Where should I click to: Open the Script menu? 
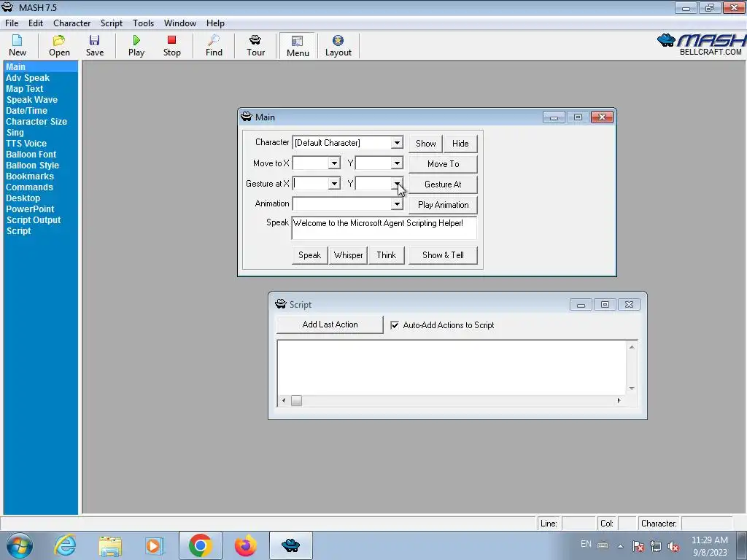112,23
